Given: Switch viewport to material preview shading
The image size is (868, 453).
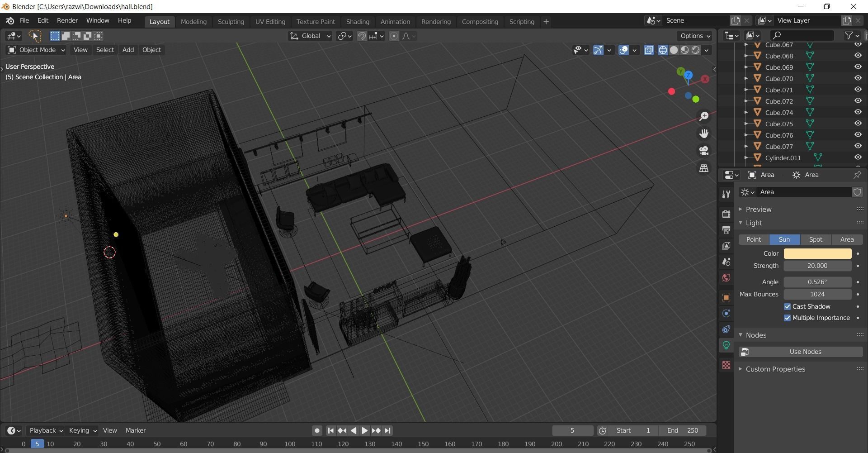Looking at the screenshot, I should click(x=685, y=50).
